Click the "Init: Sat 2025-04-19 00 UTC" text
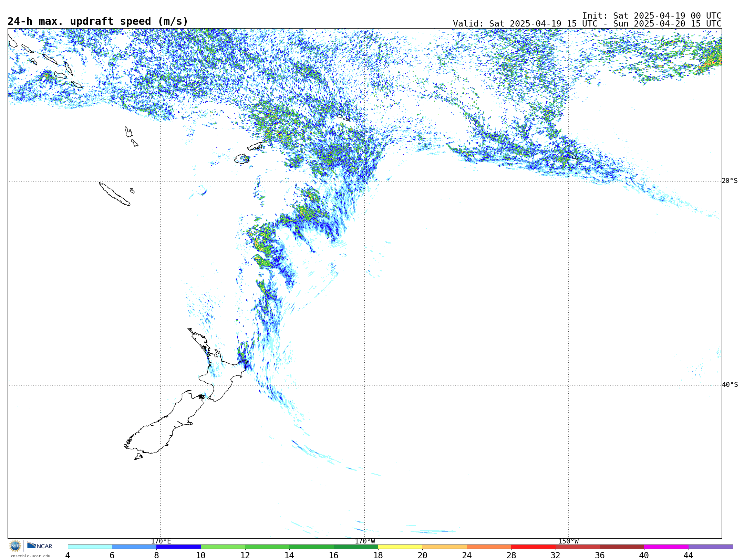The height and width of the screenshot is (560, 744). [x=652, y=16]
